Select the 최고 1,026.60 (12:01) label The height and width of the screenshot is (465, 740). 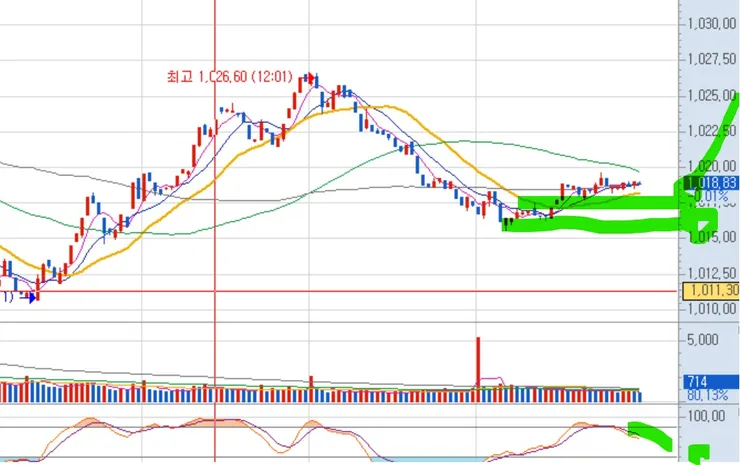[230, 76]
